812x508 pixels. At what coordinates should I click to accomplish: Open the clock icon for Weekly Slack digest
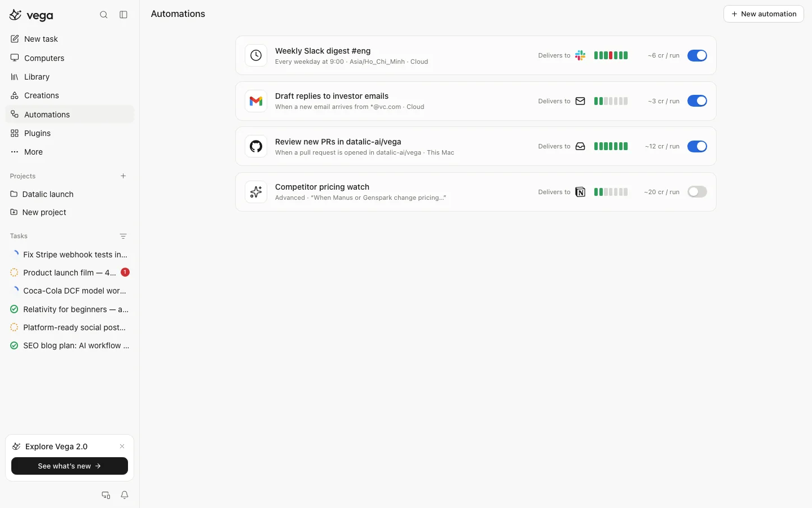click(256, 55)
